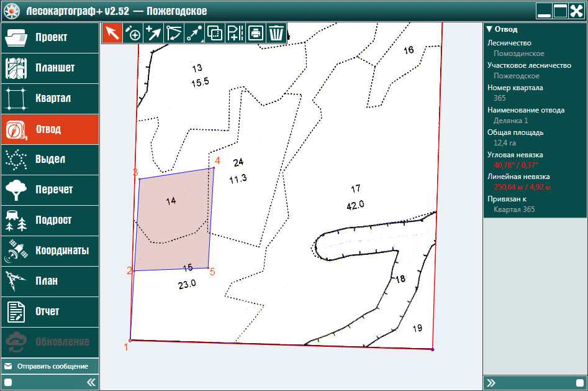Click the План compass divider icon
The height and width of the screenshot is (391, 588).
click(x=16, y=282)
